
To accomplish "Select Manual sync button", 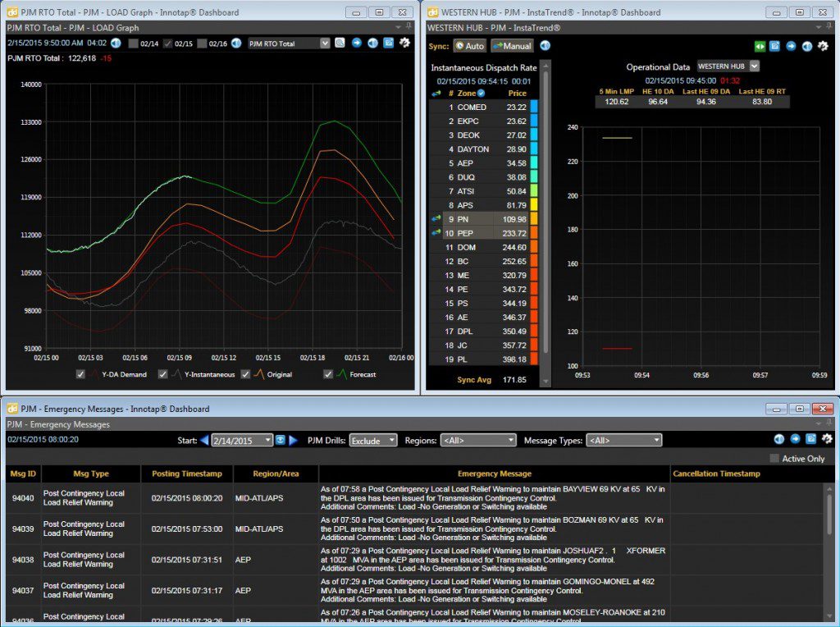I will 512,46.
